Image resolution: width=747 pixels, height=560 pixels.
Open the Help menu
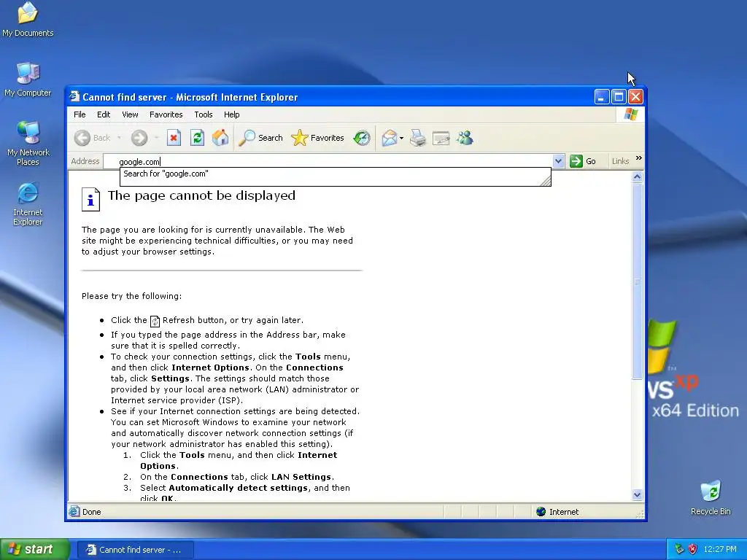231,114
